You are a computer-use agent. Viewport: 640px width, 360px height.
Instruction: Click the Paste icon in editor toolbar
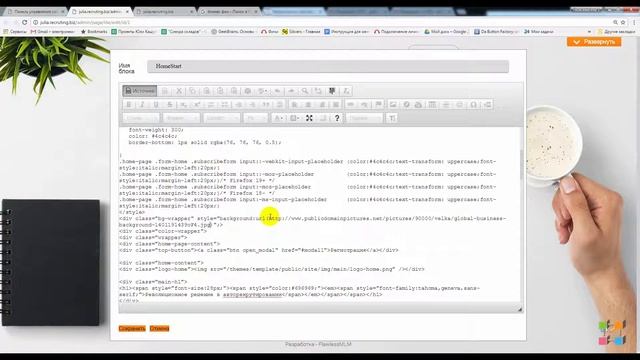pyautogui.click(x=206, y=91)
